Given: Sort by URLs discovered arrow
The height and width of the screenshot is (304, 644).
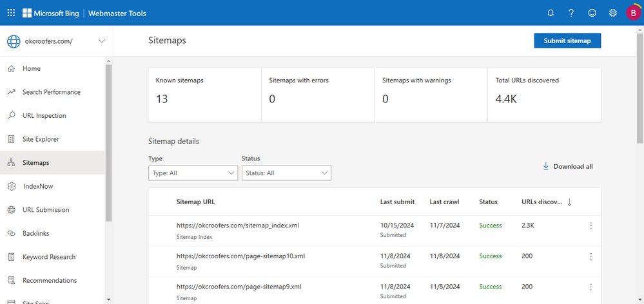Looking at the screenshot, I should [x=569, y=202].
